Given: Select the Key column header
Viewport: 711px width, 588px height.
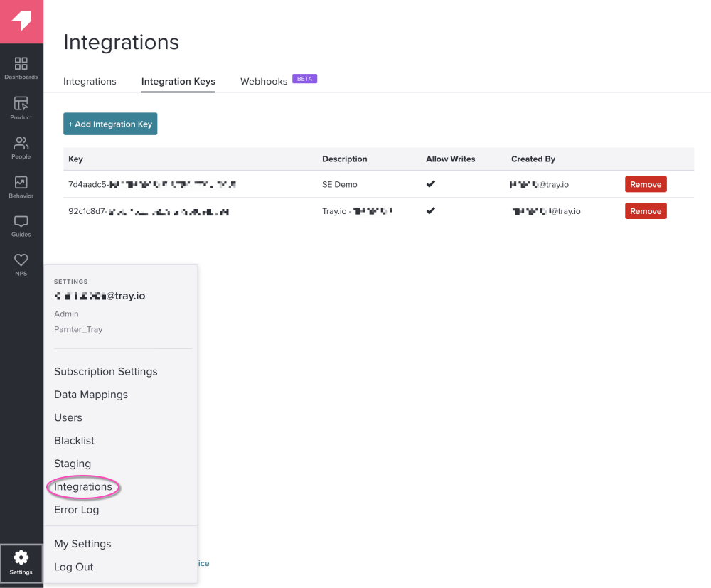Looking at the screenshot, I should (x=75, y=159).
